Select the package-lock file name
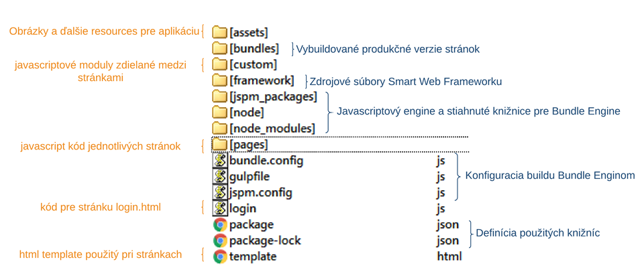The height and width of the screenshot is (278, 644). point(265,240)
